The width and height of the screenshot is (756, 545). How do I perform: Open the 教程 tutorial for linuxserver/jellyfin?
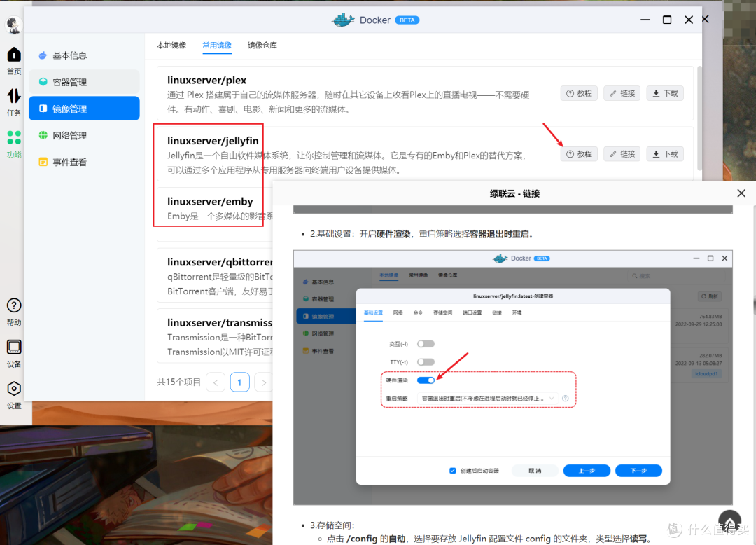click(579, 154)
